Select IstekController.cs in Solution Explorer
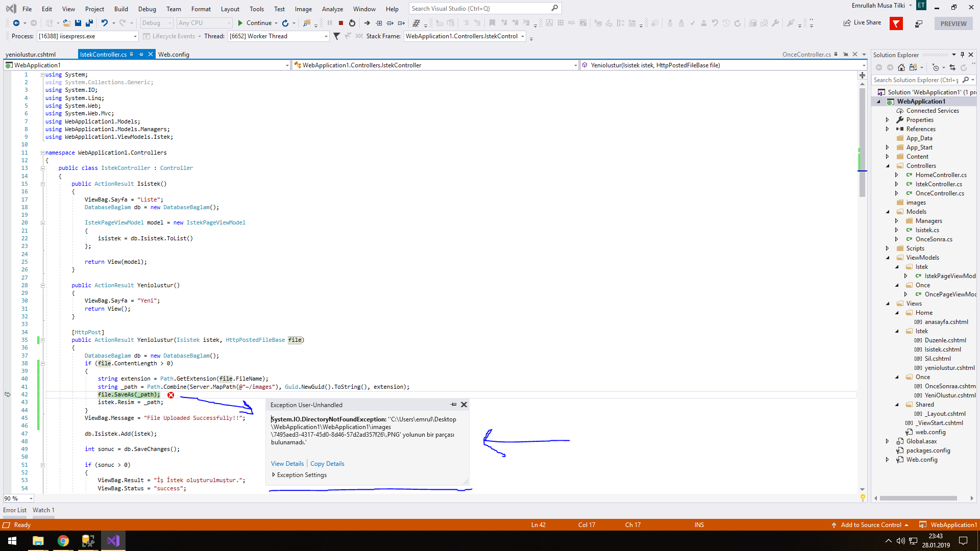 pyautogui.click(x=939, y=184)
